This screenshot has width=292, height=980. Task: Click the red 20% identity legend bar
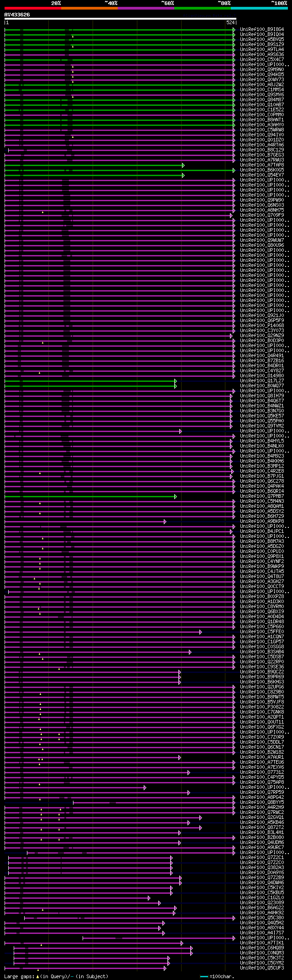(x=33, y=8)
